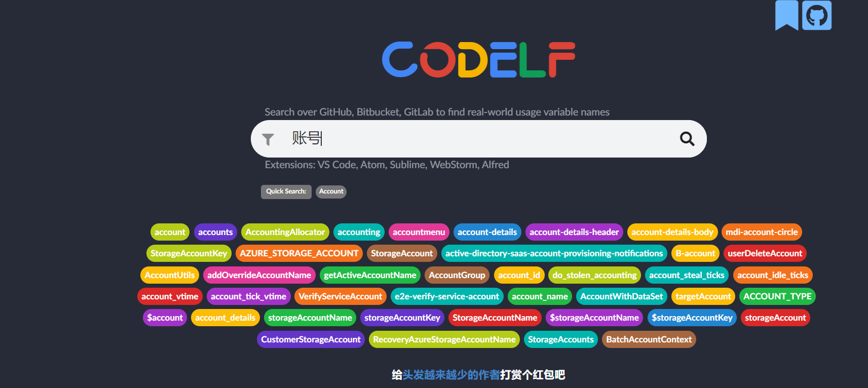Image resolution: width=868 pixels, height=388 pixels.
Task: Choose the RecoveryAzureStorageAccountName tag
Action: click(444, 339)
